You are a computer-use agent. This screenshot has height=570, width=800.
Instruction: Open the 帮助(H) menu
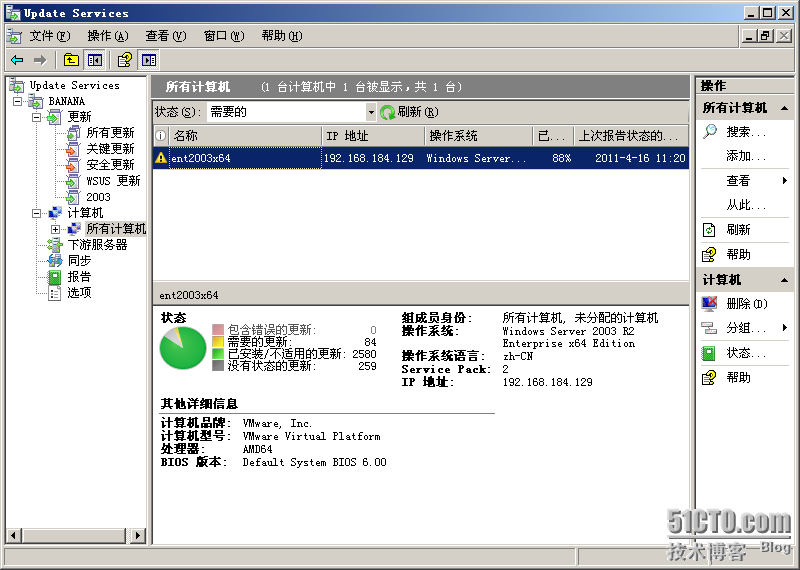(x=282, y=36)
